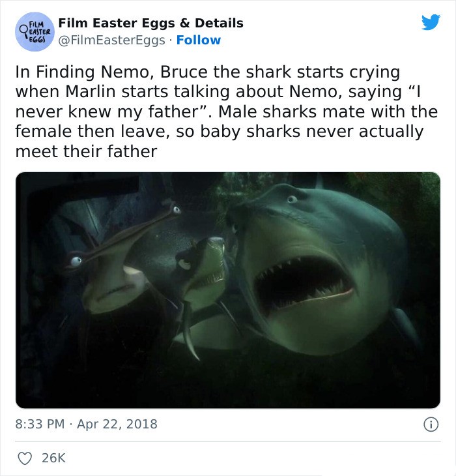Click the magnifying glass in avatar logo

pos(23,32)
